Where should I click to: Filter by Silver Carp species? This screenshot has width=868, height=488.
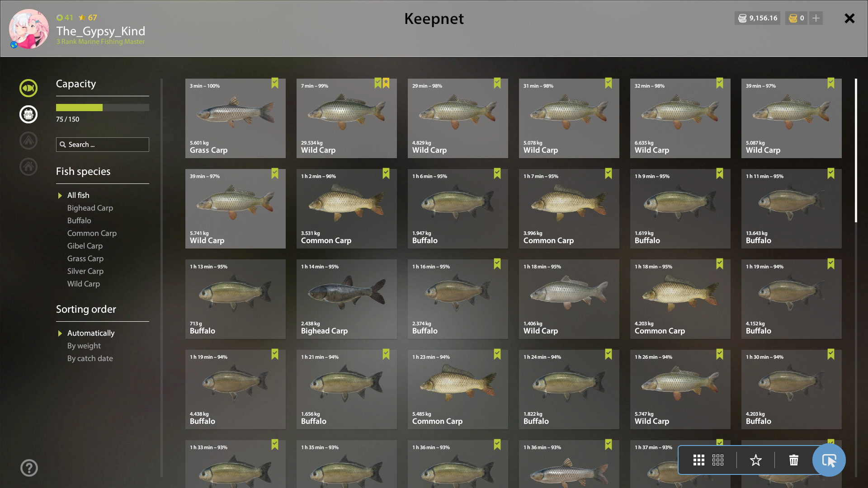pyautogui.click(x=85, y=271)
